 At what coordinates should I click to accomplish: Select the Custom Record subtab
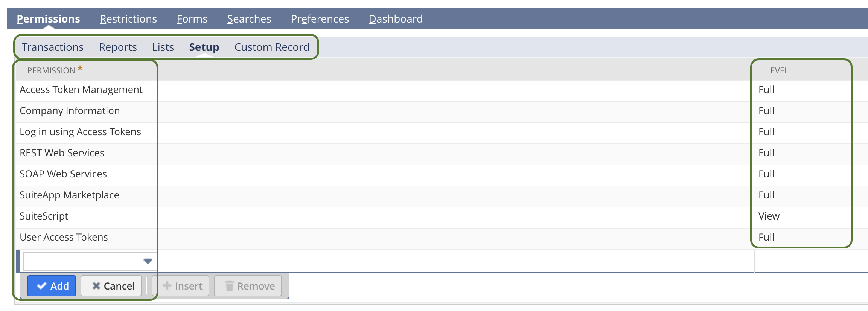[272, 47]
